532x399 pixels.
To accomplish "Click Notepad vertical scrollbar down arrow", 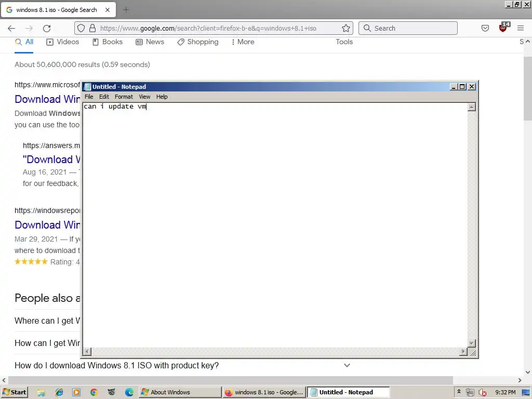I will click(472, 343).
